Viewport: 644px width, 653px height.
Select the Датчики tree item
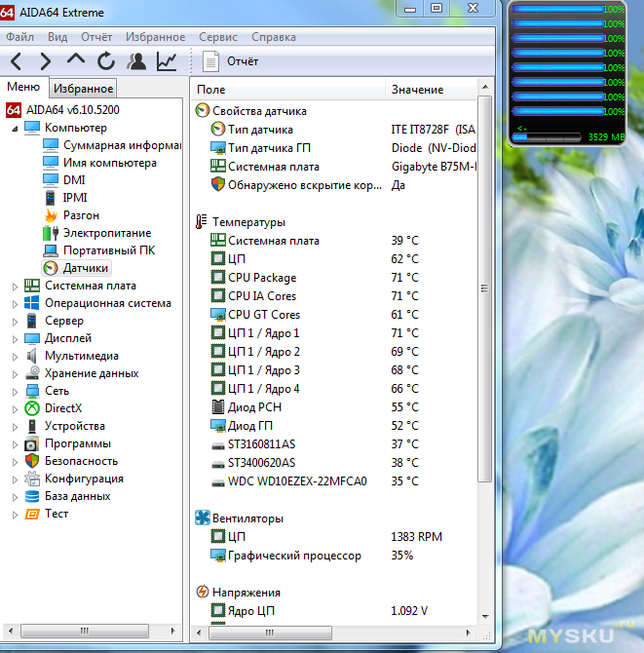86,268
